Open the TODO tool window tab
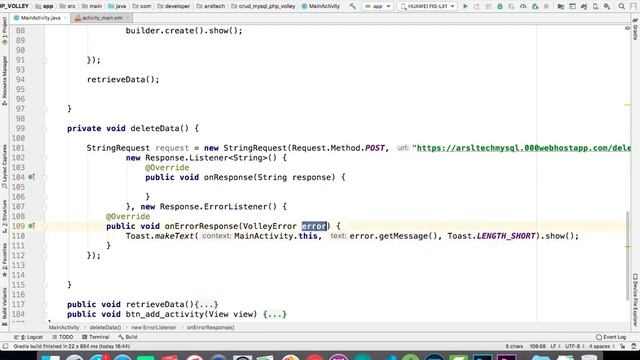 tap(62, 337)
